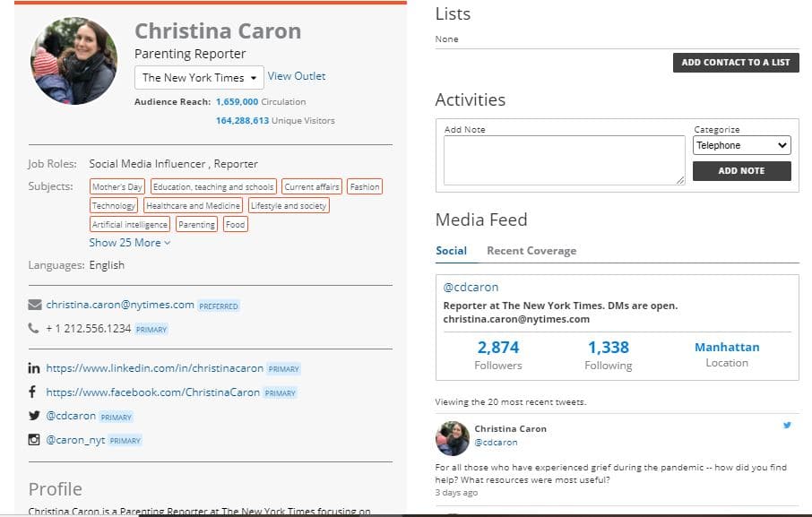Follow the View Outlet link
The height and width of the screenshot is (517, 812).
(x=297, y=77)
